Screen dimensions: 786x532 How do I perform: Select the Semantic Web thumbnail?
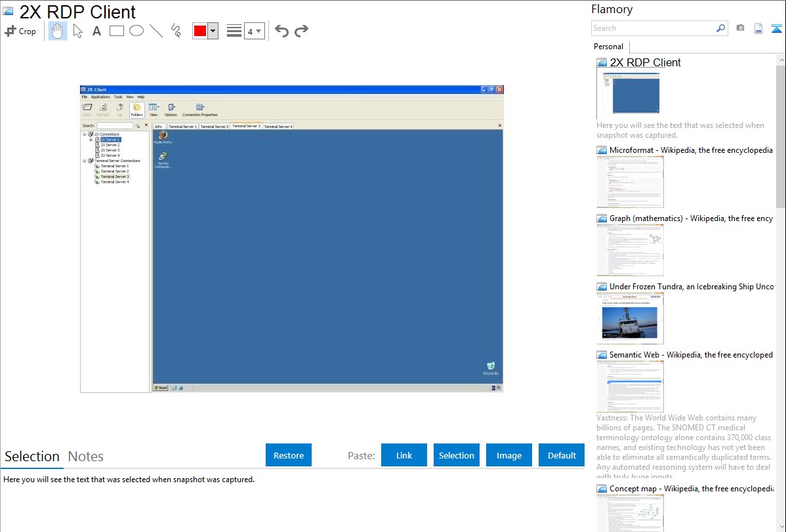(x=630, y=386)
